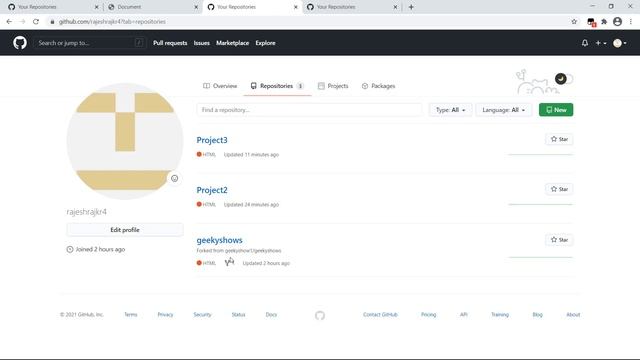Click the rajeshrajkr4 username text
This screenshot has width=640, height=360.
(87, 211)
